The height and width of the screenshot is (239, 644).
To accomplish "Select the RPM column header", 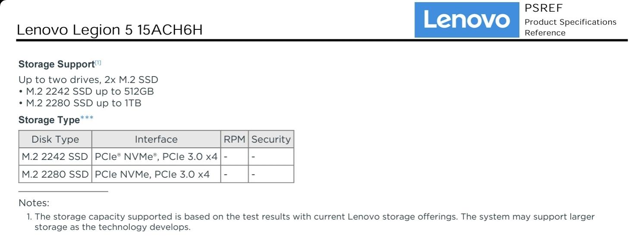I will pos(234,139).
